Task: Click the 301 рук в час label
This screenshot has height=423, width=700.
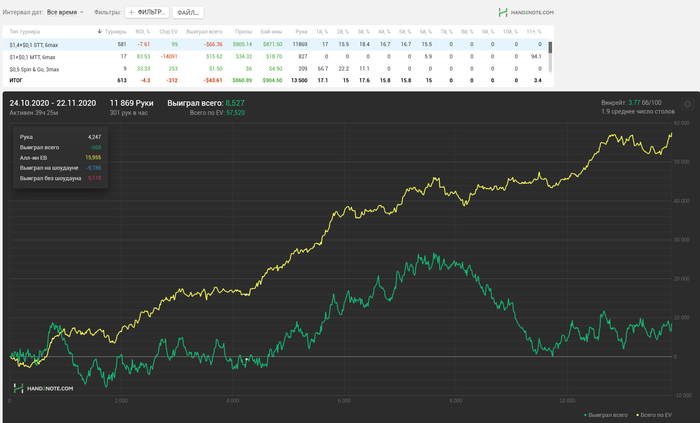Action: pos(129,113)
